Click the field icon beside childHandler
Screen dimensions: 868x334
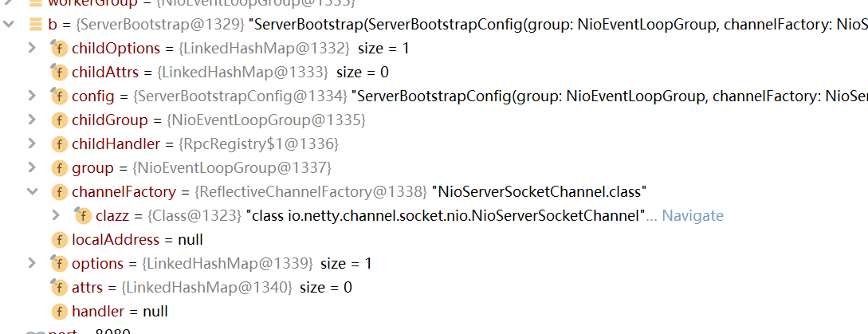(59, 144)
